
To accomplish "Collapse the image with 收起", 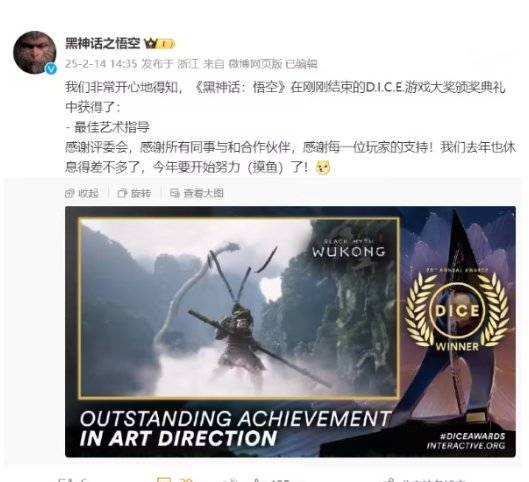I will pyautogui.click(x=88, y=193).
